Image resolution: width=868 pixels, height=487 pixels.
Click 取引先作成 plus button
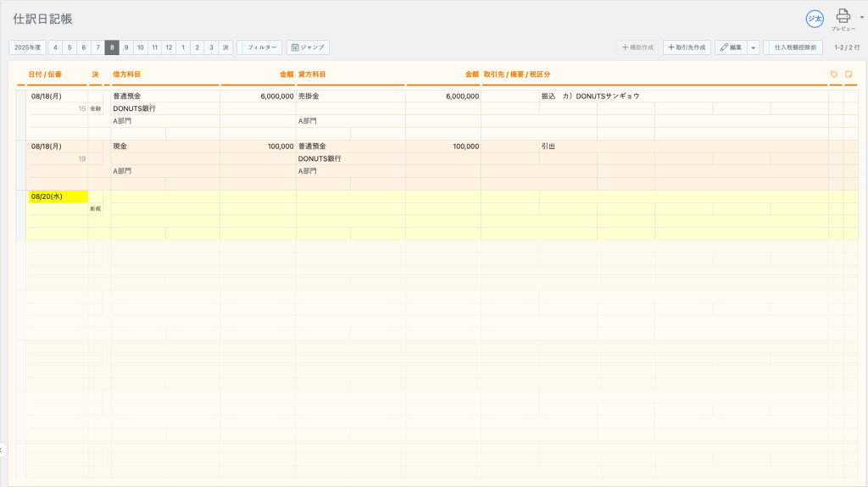tap(687, 47)
